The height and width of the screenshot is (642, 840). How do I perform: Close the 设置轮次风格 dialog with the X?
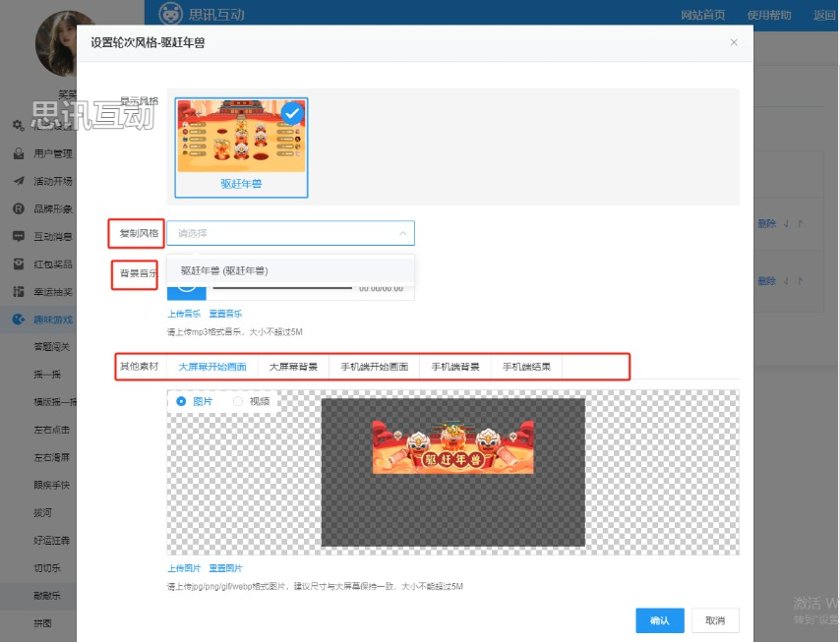coord(734,42)
